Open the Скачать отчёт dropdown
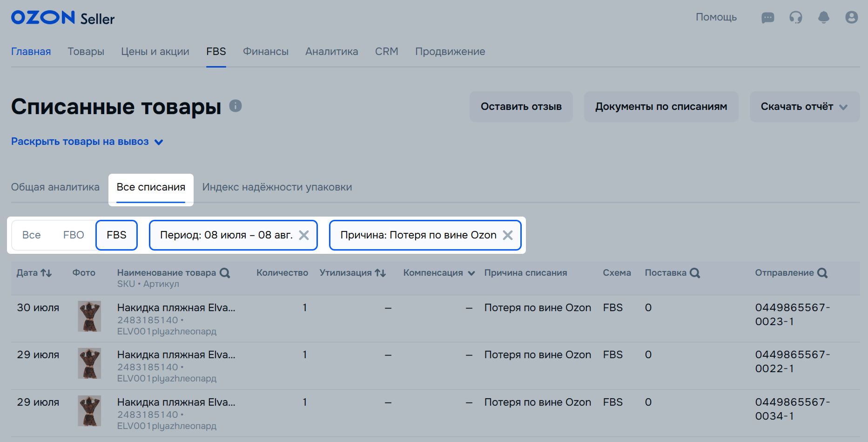 pyautogui.click(x=804, y=107)
